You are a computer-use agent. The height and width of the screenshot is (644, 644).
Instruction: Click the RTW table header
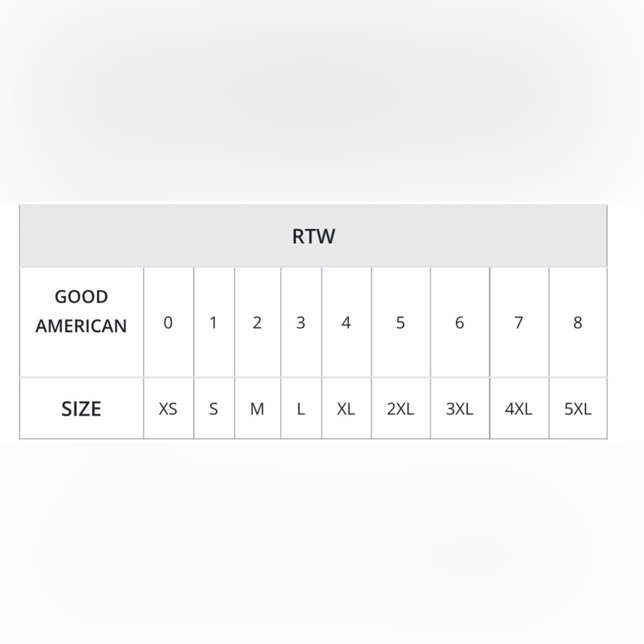pos(314,236)
